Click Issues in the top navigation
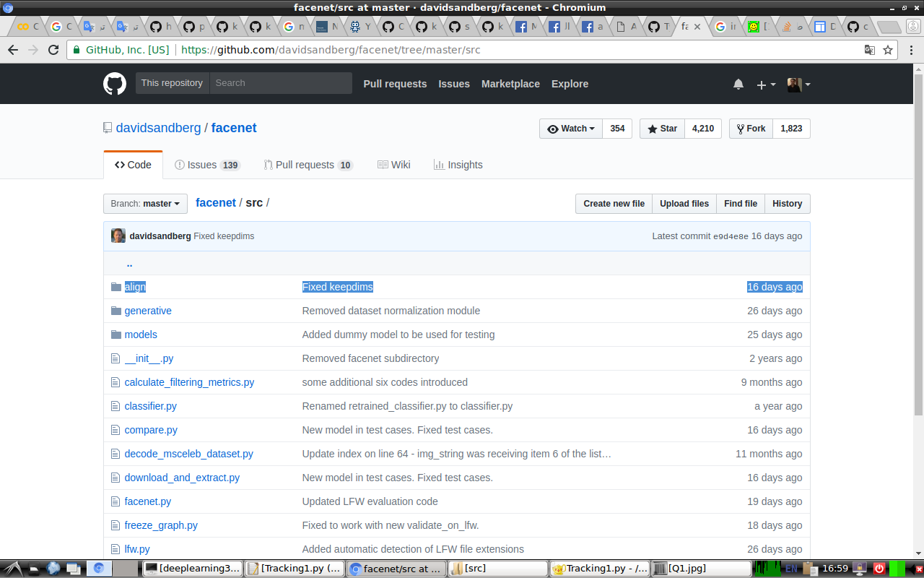Viewport: 924px width, 578px height. [x=454, y=84]
